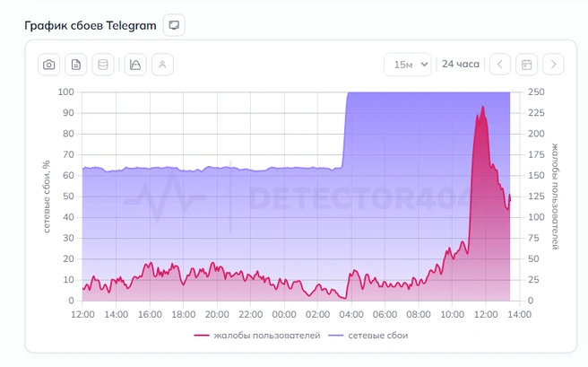The image size is (588, 367).
Task: Click the dropdown chevron next to 15м
Action: [424, 65]
